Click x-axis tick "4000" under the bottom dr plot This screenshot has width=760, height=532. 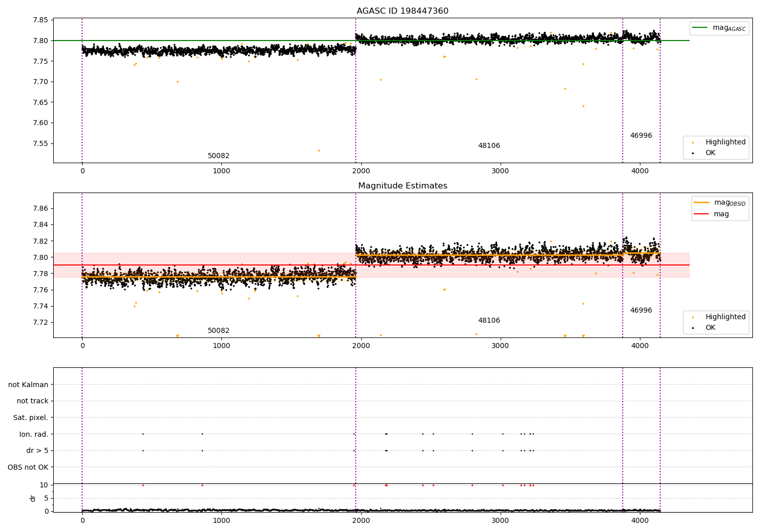click(x=639, y=520)
